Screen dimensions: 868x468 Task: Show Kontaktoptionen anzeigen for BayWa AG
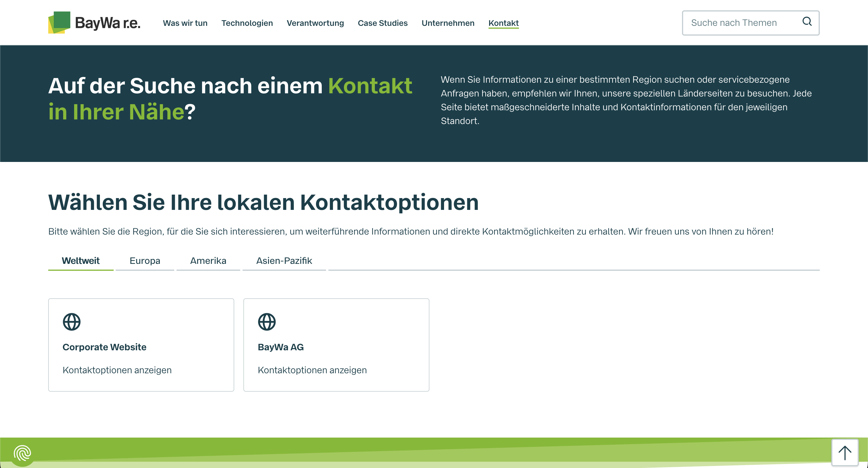[x=312, y=370]
